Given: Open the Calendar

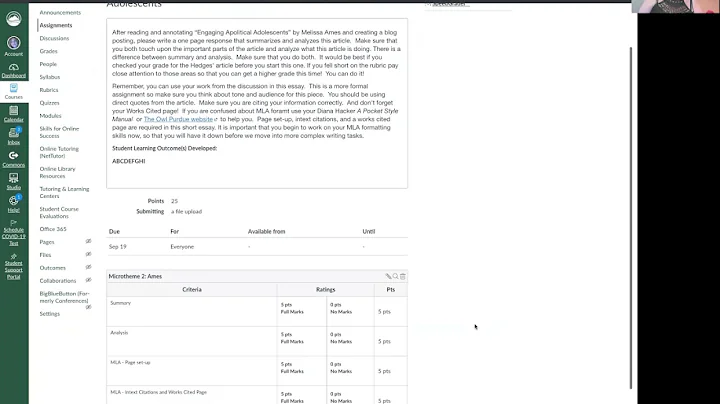Looking at the screenshot, I should click(14, 114).
